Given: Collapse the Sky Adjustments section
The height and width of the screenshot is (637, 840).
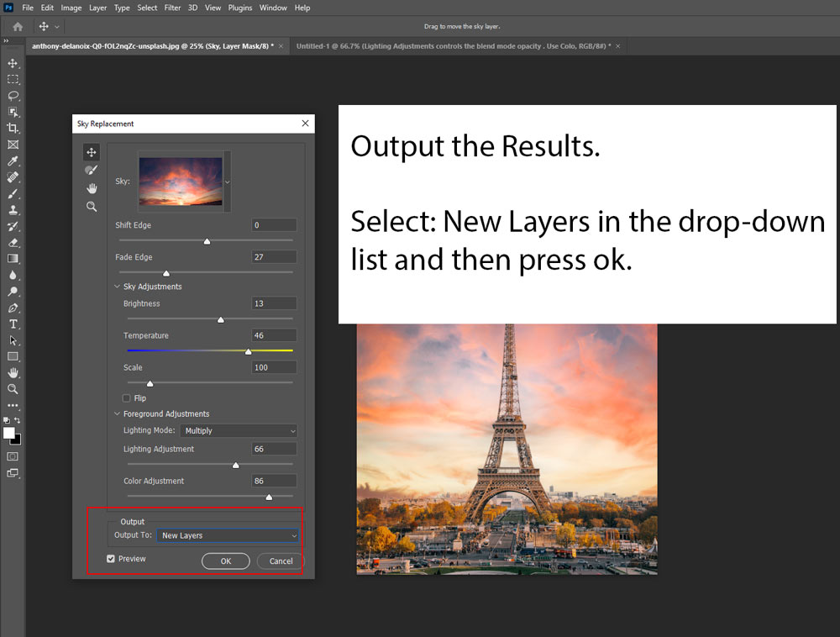Looking at the screenshot, I should click(x=117, y=287).
